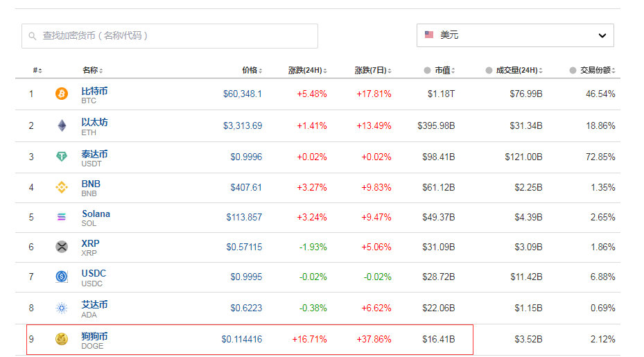Click the Cardano ADA dotted icon
Screen dimensions: 644x357
[62, 308]
